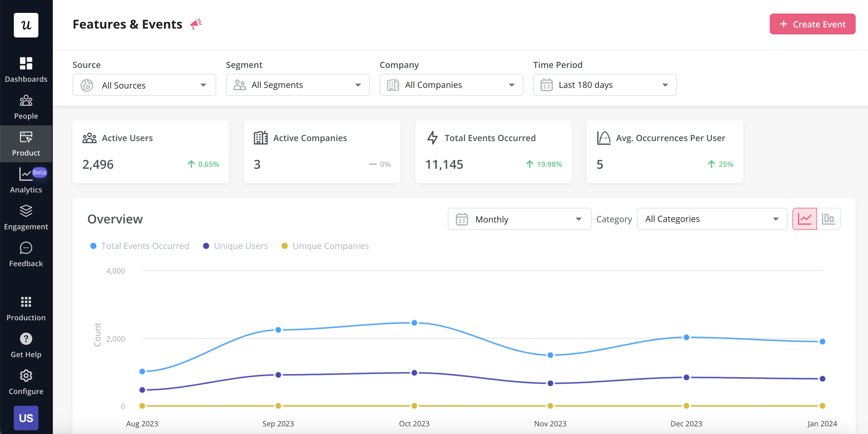Screen dimensions: 868x434
Task: Toggle the Unique Companies legend series
Action: click(285, 246)
